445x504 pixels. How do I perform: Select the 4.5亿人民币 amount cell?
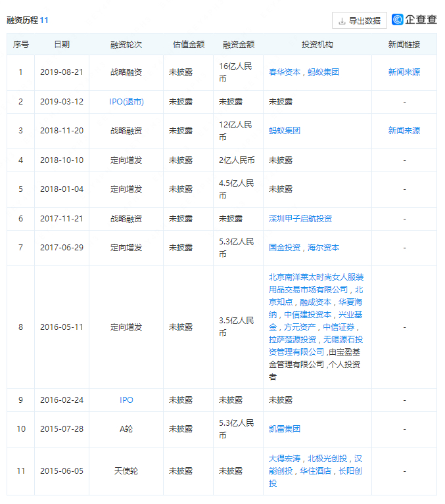pyautogui.click(x=237, y=189)
